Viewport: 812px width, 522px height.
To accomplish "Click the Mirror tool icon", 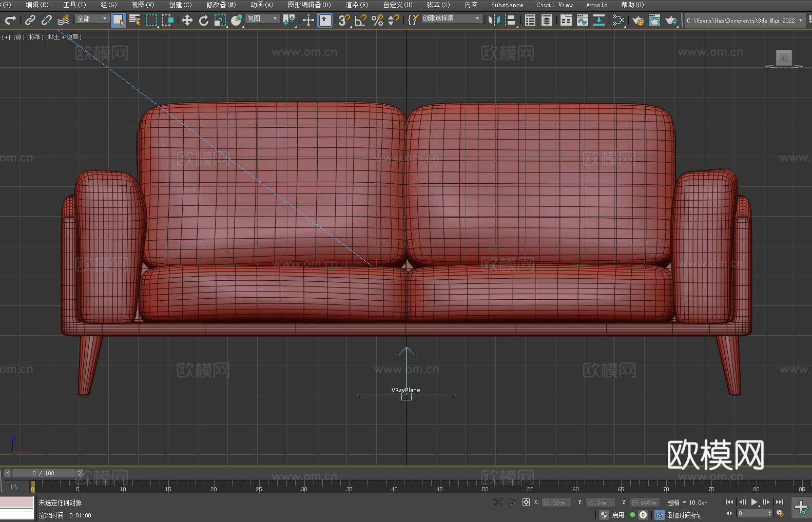I will click(494, 20).
